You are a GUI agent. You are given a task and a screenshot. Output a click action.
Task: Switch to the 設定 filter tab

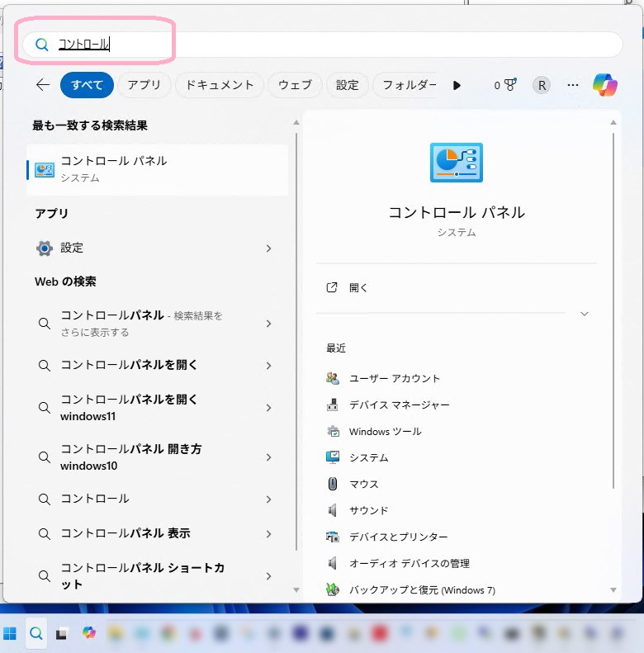click(x=347, y=85)
